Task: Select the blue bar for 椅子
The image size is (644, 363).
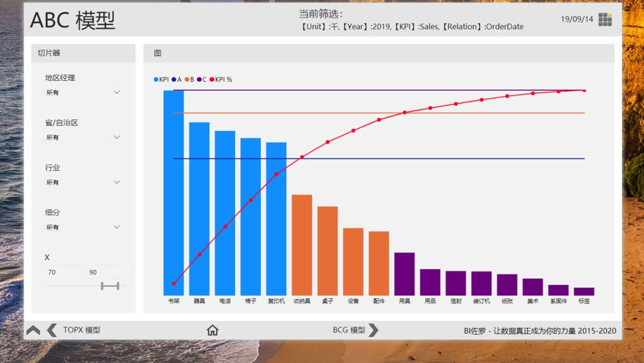Action: tap(250, 217)
